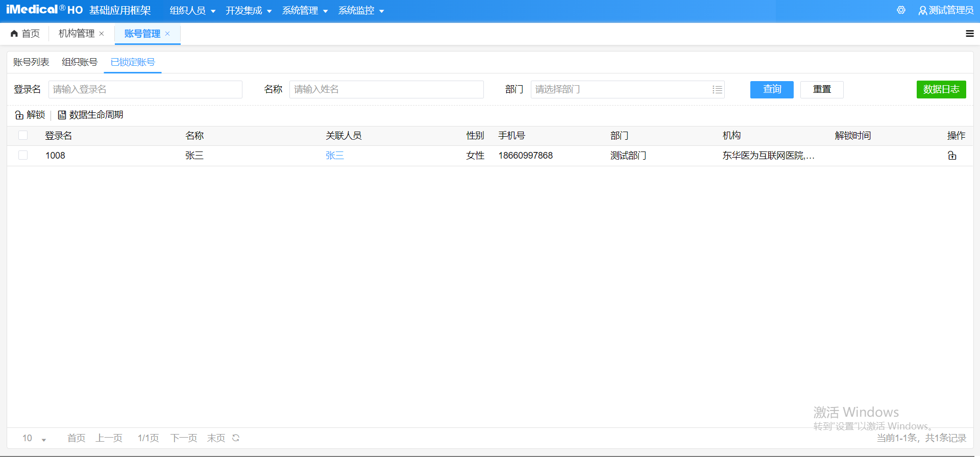The height and width of the screenshot is (457, 980).
Task: Click the 查询 search button
Action: pyautogui.click(x=772, y=90)
